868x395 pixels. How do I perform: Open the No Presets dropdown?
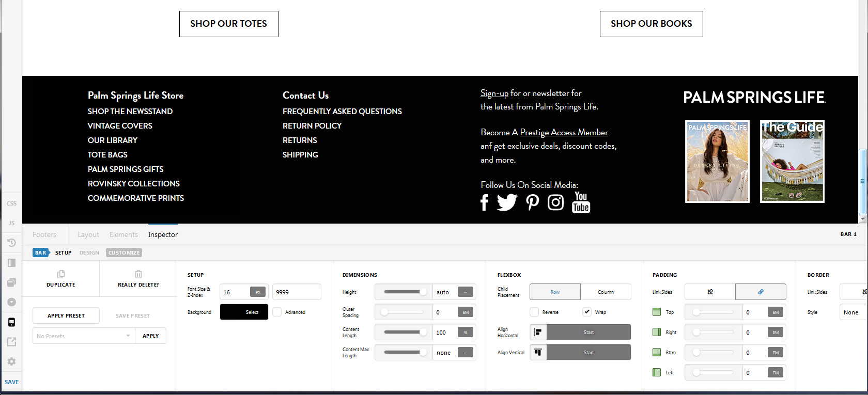coord(84,336)
